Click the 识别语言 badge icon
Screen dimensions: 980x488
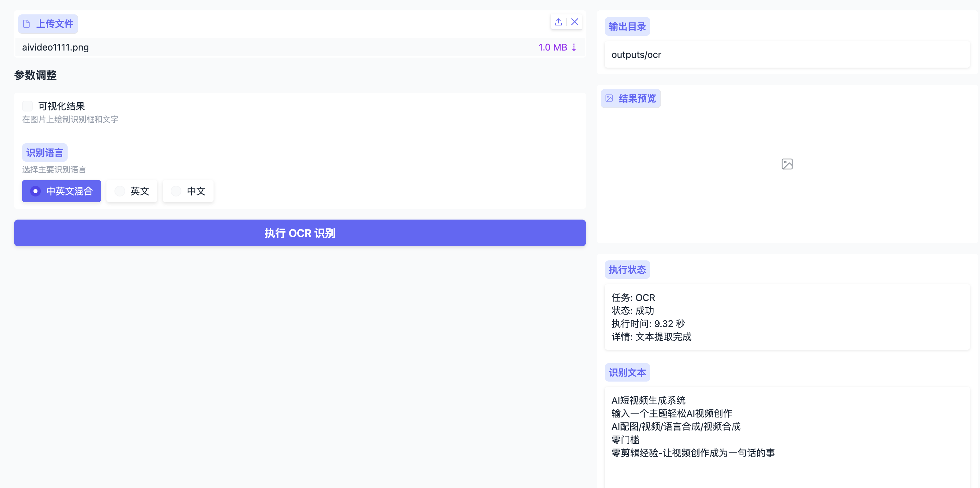[x=45, y=152]
